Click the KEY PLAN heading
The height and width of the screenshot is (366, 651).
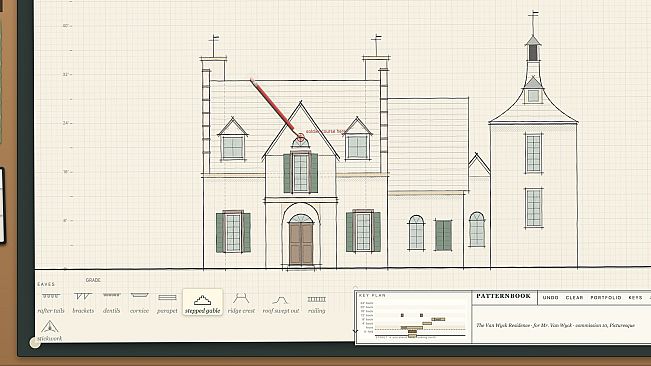(372, 295)
